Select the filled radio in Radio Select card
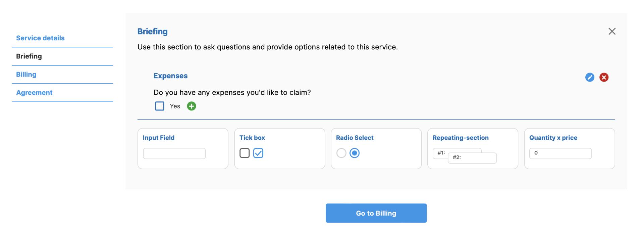Viewport: 644px width, 246px height. tap(355, 153)
